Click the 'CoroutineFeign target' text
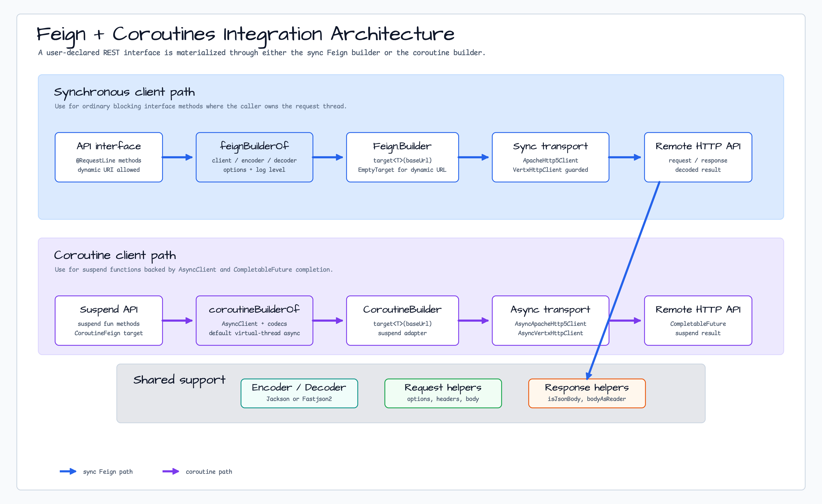Viewport: 822px width, 504px height. tap(109, 333)
